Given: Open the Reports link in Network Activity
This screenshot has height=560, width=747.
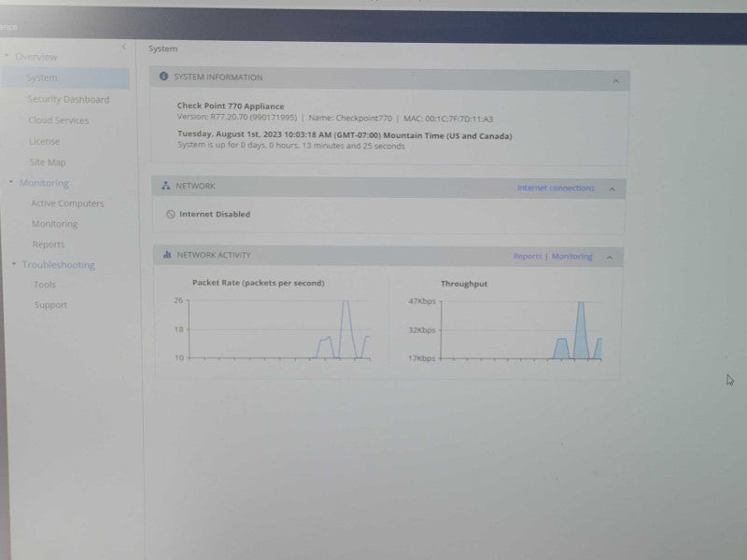Looking at the screenshot, I should coord(528,256).
